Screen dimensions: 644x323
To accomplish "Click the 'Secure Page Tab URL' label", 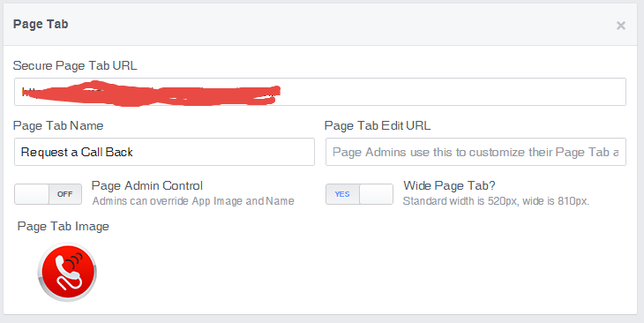I will point(75,66).
